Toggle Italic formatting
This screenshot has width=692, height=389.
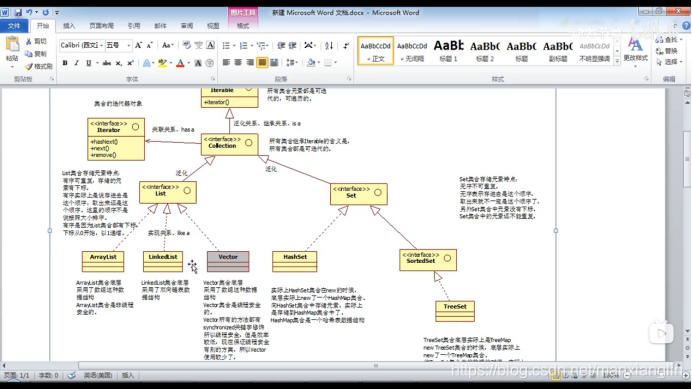click(76, 63)
